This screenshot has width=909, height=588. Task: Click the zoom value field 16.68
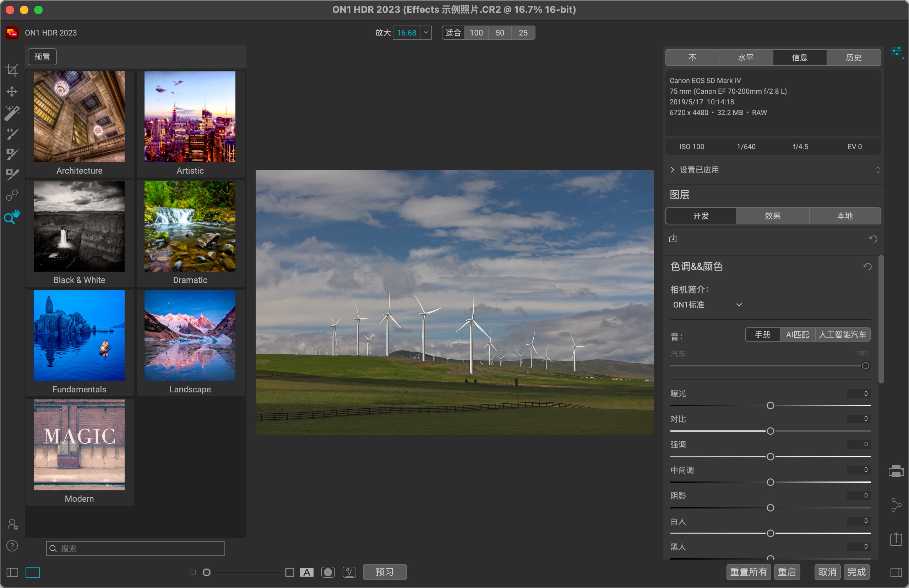(x=407, y=33)
